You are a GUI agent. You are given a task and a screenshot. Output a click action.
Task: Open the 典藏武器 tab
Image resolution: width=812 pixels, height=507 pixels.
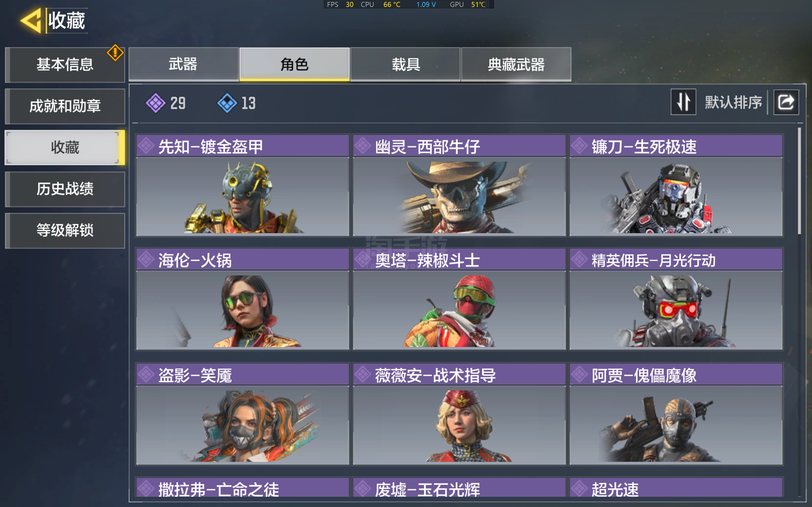pos(516,64)
